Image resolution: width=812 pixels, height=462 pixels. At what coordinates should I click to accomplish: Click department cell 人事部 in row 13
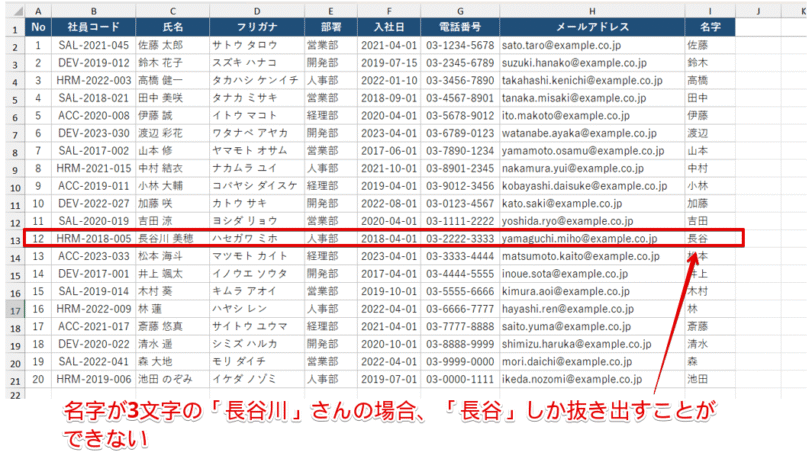pyautogui.click(x=330, y=238)
